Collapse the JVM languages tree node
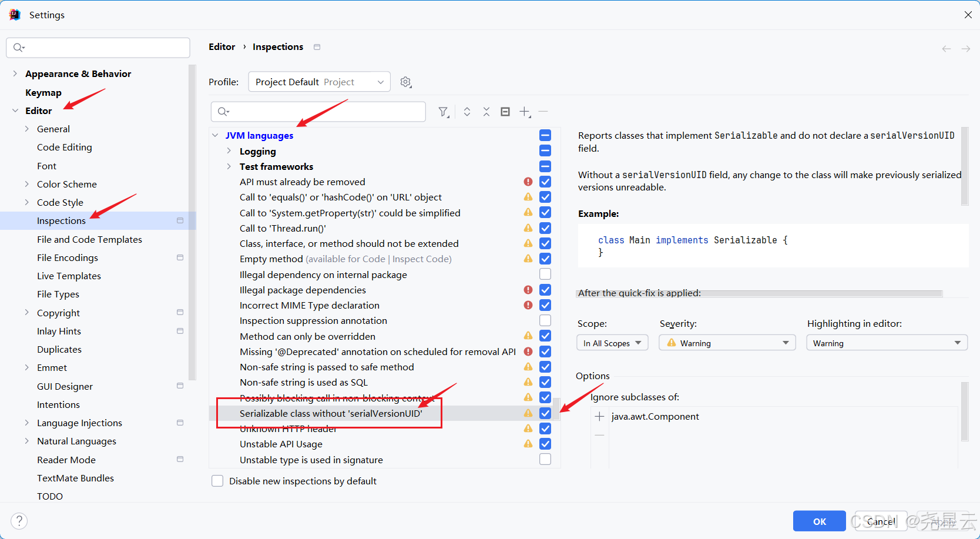The height and width of the screenshot is (539, 980). click(x=214, y=135)
